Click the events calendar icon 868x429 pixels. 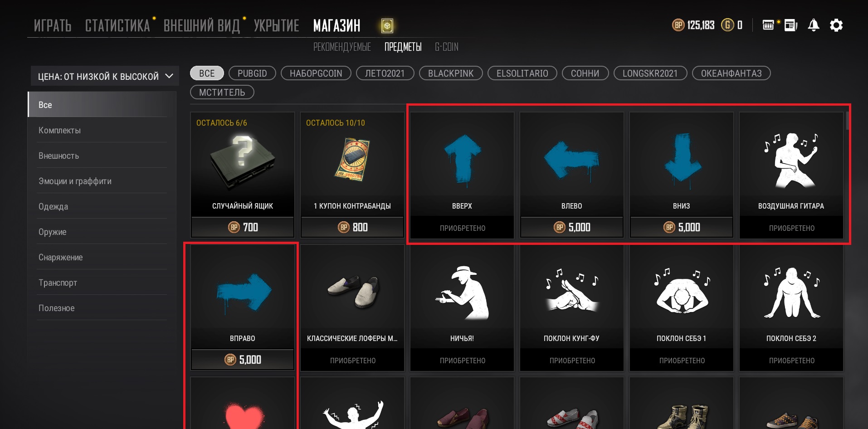click(768, 25)
